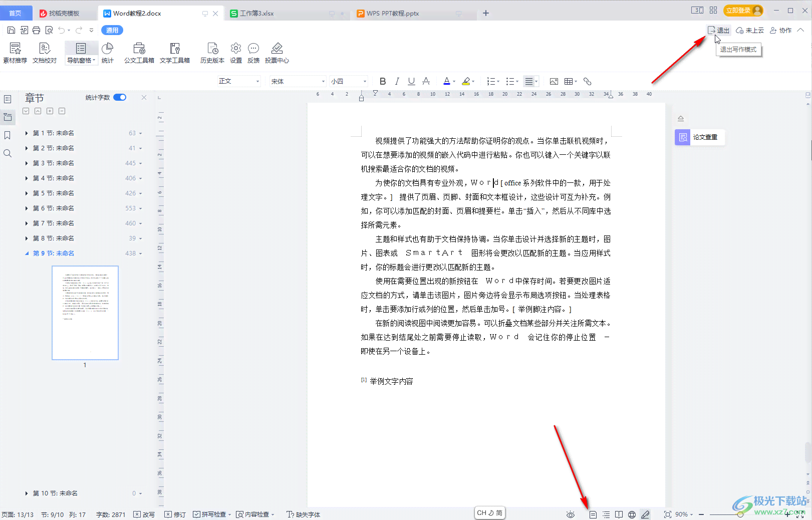Open the 90% zoom level dropdown
Viewport: 812px width, 520px height.
(x=684, y=514)
